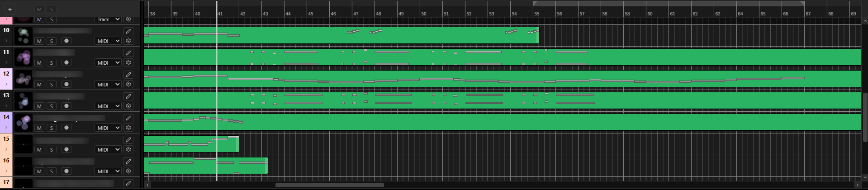
Task: Toggle the global mute M button in the header
Action: [39, 9]
